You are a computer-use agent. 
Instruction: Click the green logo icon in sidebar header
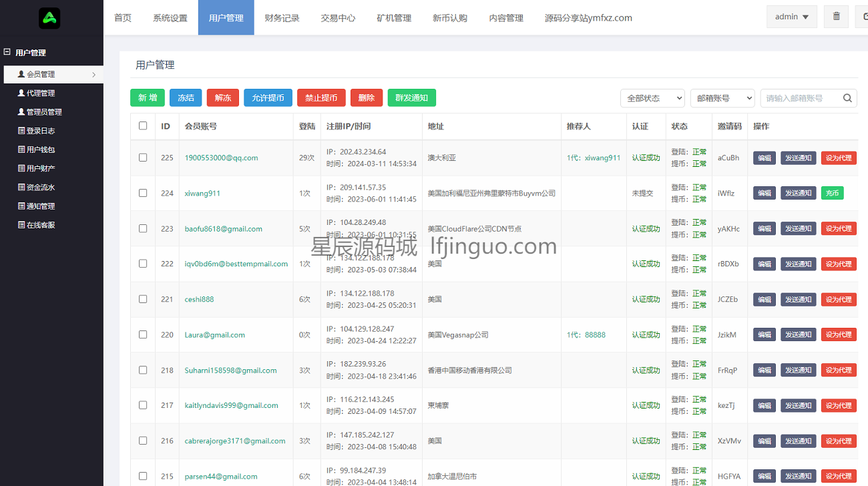point(49,18)
